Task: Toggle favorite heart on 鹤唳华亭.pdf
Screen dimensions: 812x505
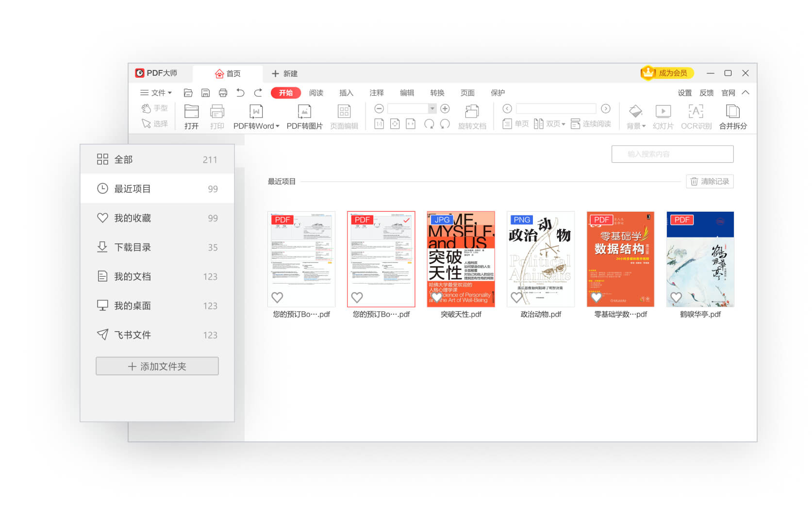Action: (676, 297)
